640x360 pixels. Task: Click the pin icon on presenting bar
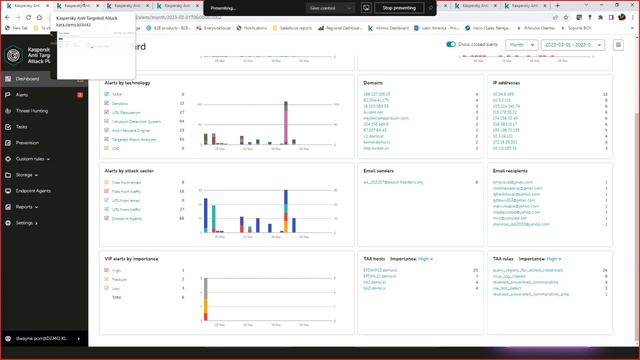pyautogui.click(x=431, y=8)
